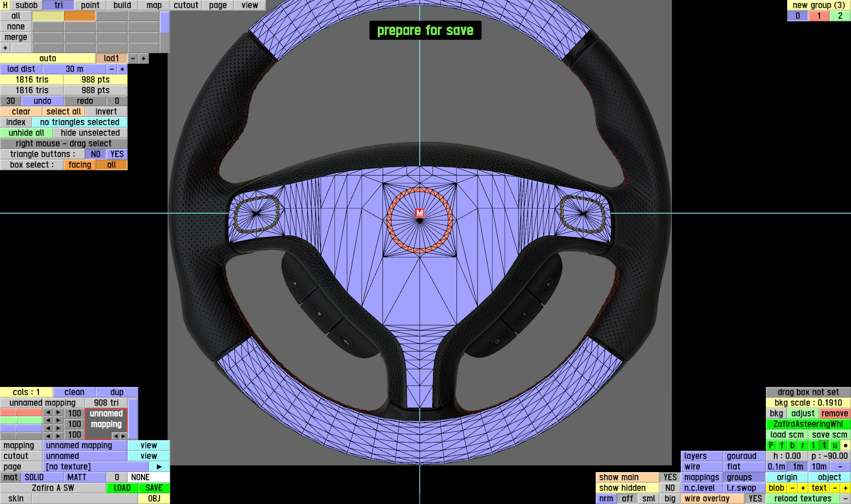Select the P perspective view button
This screenshot has width=851, height=504.
click(771, 445)
